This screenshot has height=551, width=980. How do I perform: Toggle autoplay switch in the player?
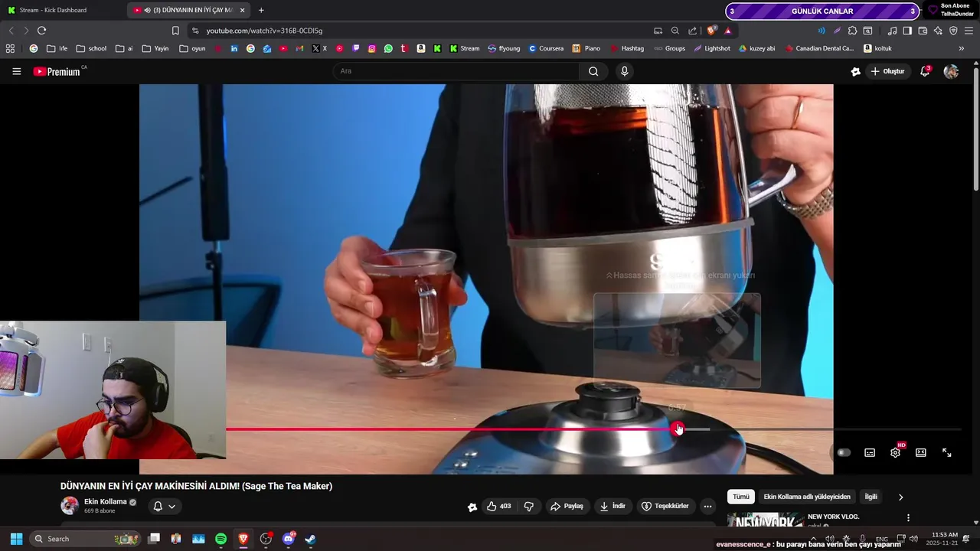coord(844,453)
